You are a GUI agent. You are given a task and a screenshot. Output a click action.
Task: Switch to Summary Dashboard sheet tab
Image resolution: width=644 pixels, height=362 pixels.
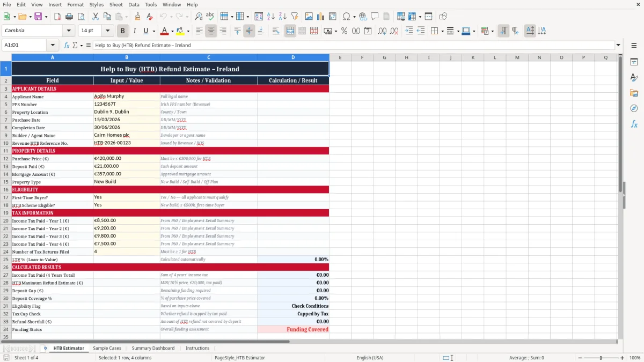tap(153, 348)
